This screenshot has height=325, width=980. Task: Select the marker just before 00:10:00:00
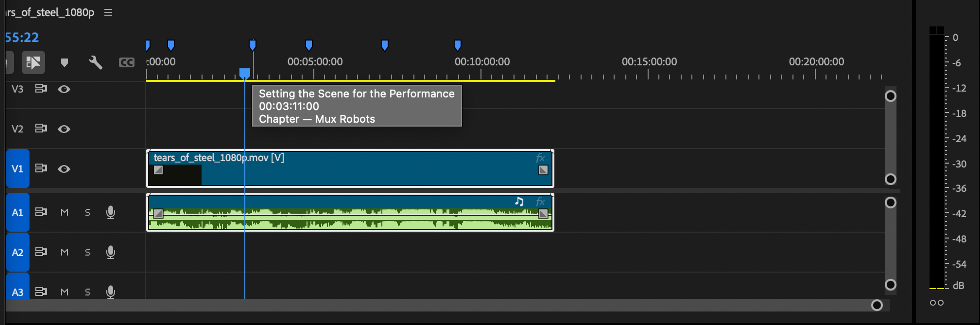point(458,45)
